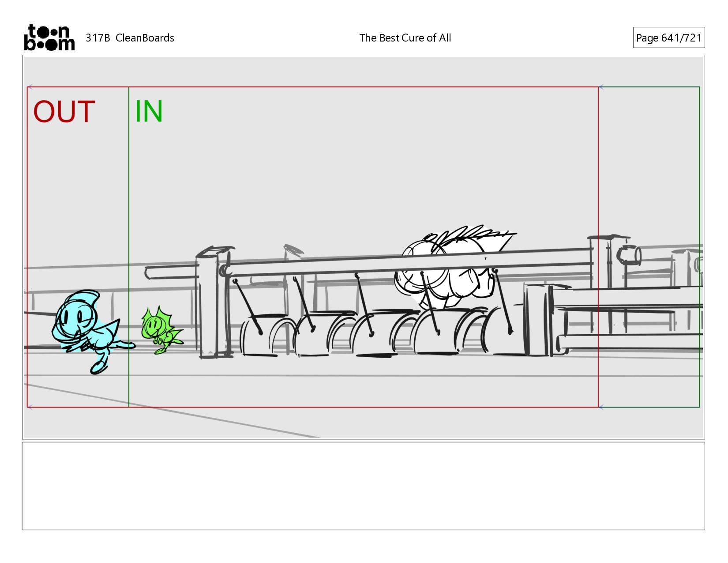The width and height of the screenshot is (728, 563).
Task: Click the green IN camera frame label
Action: pyautogui.click(x=149, y=111)
